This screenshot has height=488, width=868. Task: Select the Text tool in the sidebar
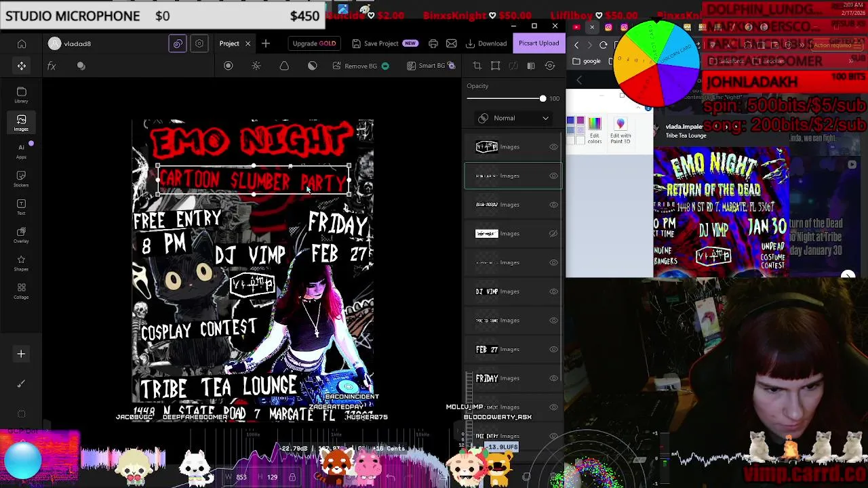coord(21,207)
